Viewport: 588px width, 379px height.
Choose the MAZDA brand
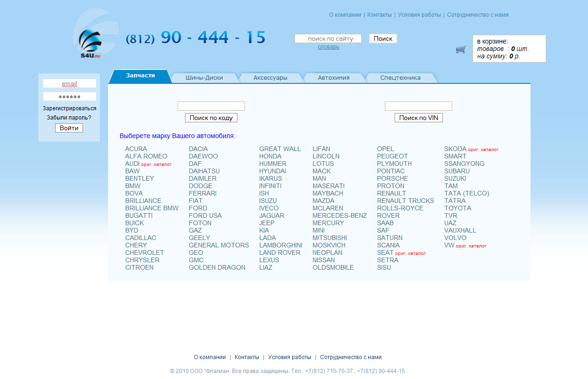coord(323,201)
